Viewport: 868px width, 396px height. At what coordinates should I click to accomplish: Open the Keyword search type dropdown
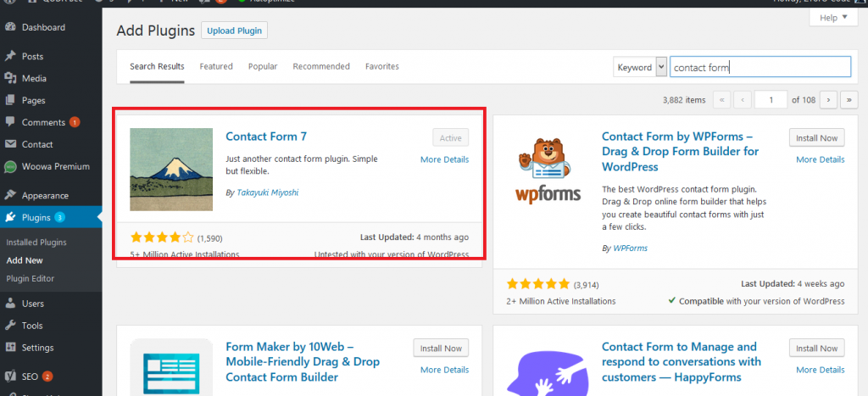pos(639,67)
